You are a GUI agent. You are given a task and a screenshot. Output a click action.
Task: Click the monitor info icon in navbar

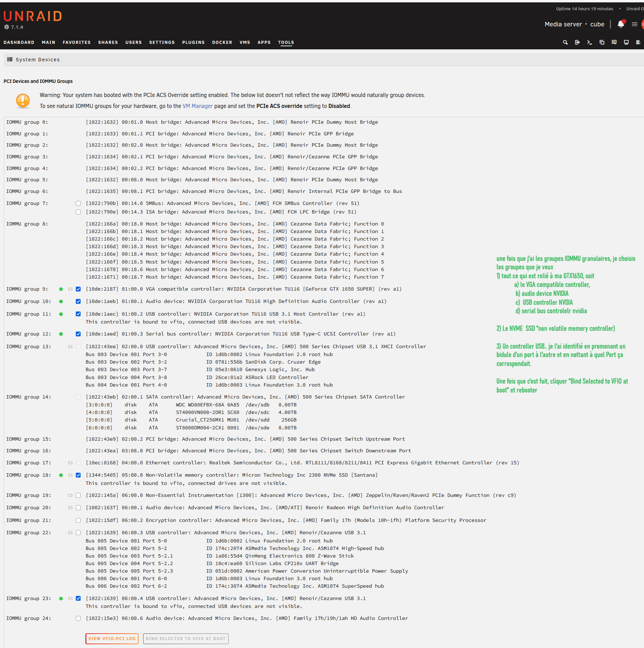click(x=626, y=42)
